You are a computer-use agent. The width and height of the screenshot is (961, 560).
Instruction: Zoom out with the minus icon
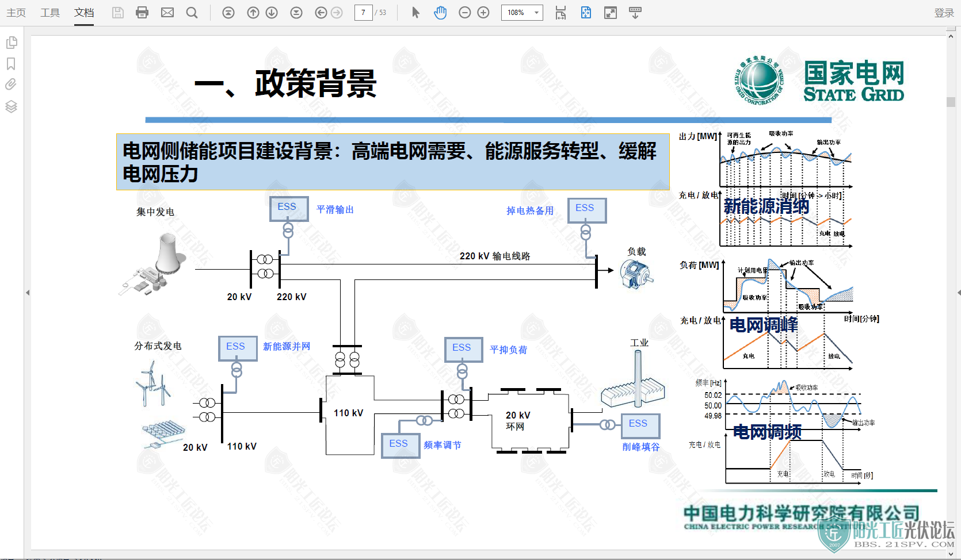pyautogui.click(x=465, y=13)
